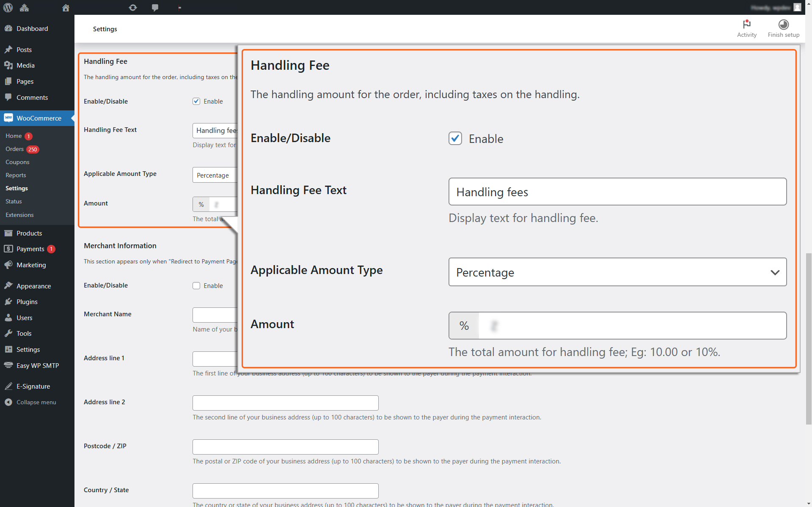Visit site via the home icon

pos(66,8)
